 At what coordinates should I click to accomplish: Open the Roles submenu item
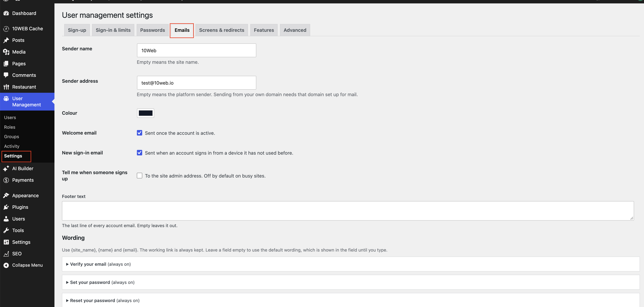pos(9,127)
